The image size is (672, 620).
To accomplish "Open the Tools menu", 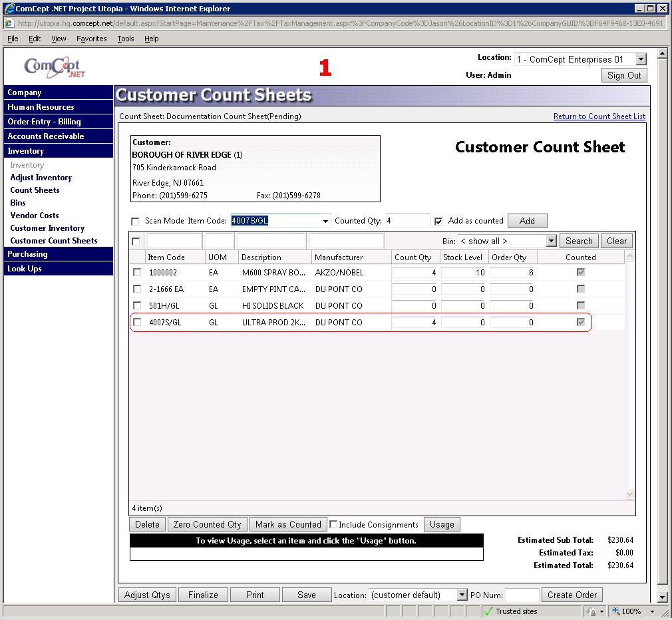I will point(126,39).
